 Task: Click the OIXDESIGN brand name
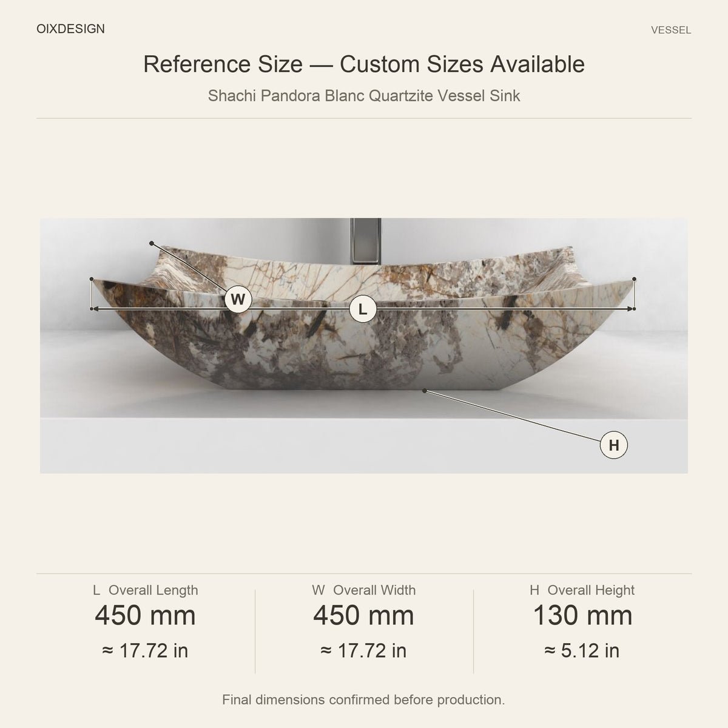click(70, 29)
